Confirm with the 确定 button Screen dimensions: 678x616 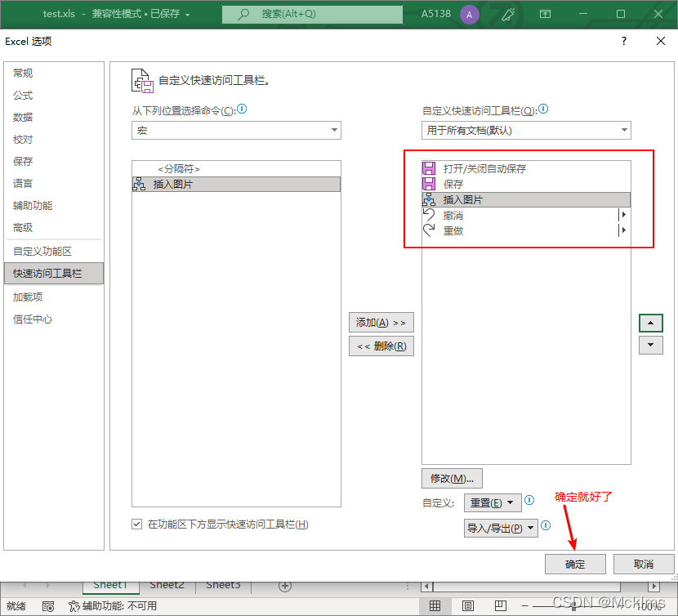(x=575, y=564)
